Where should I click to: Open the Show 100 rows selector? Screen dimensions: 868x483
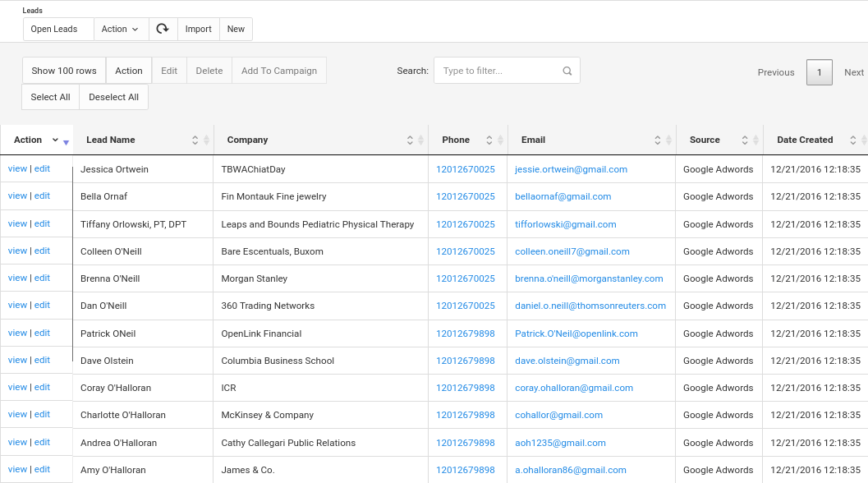coord(64,71)
